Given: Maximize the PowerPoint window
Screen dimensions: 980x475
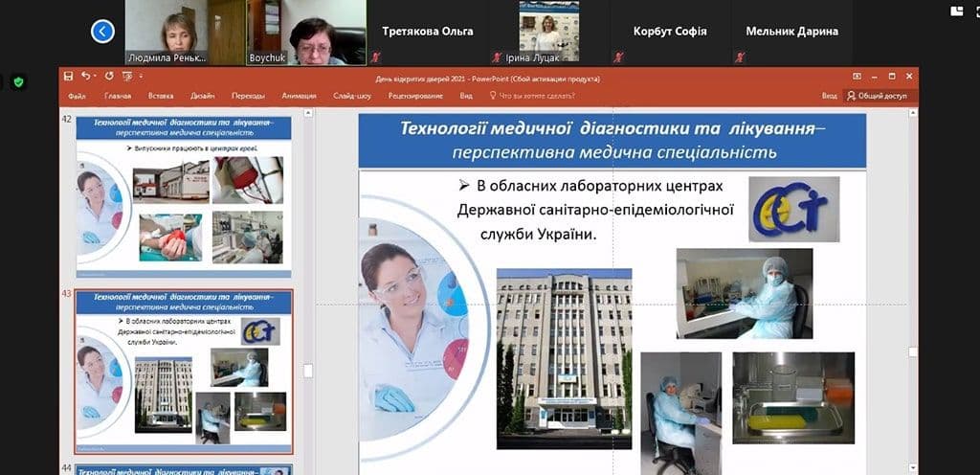Looking at the screenshot, I should pyautogui.click(x=892, y=77).
